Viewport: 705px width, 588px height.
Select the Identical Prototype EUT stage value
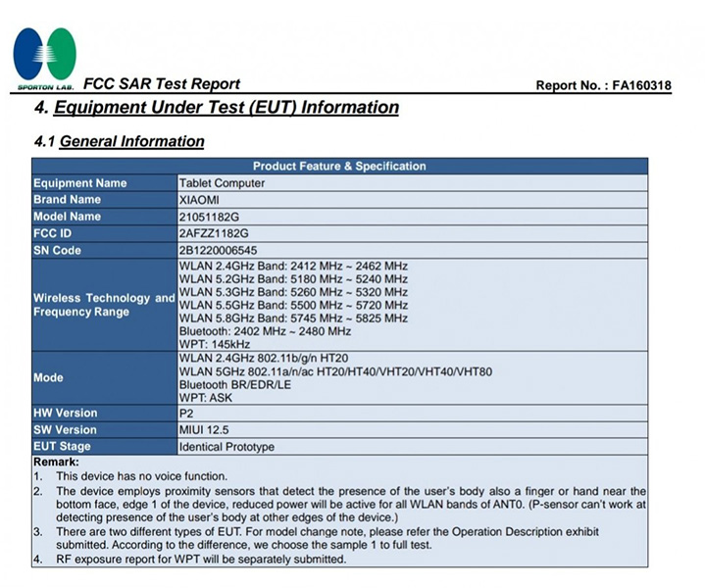click(x=227, y=447)
